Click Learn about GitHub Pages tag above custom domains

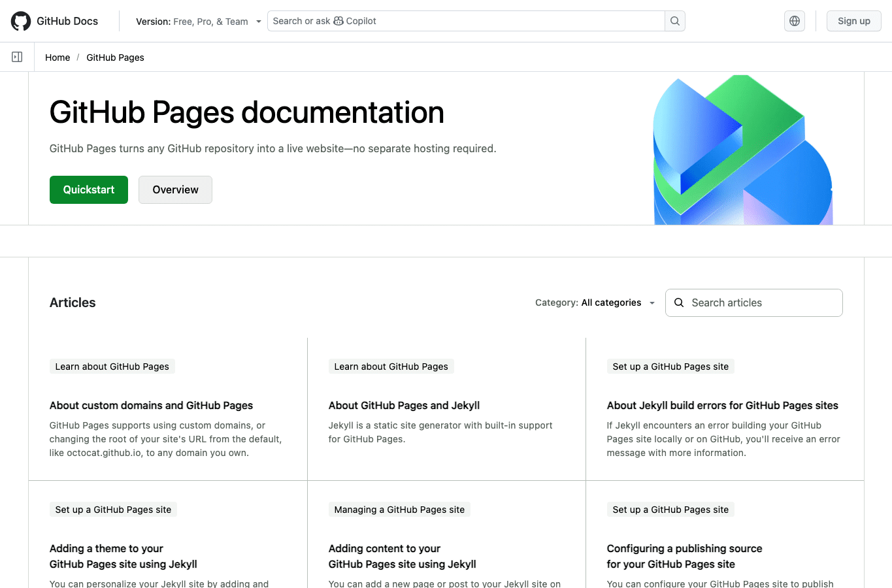112,367
